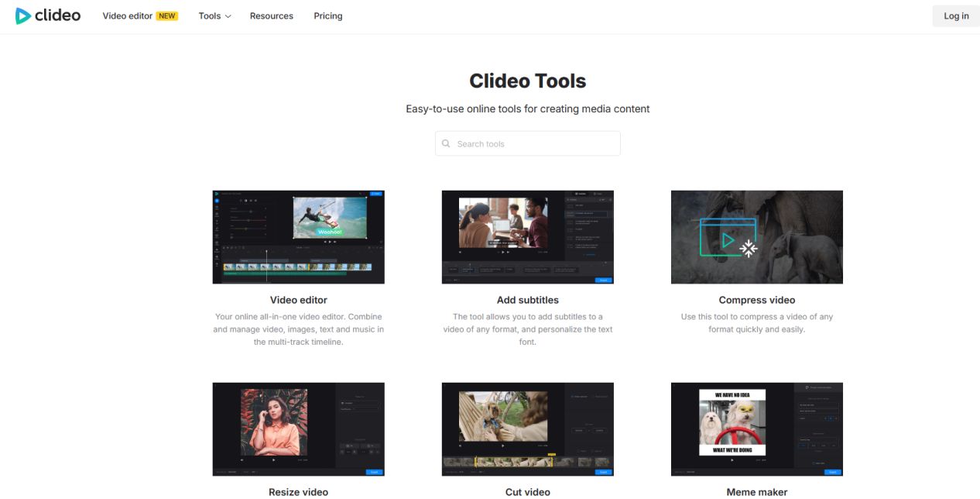
Task: Click the 'The tool allows you to add subtitles' description
Action: (x=528, y=329)
